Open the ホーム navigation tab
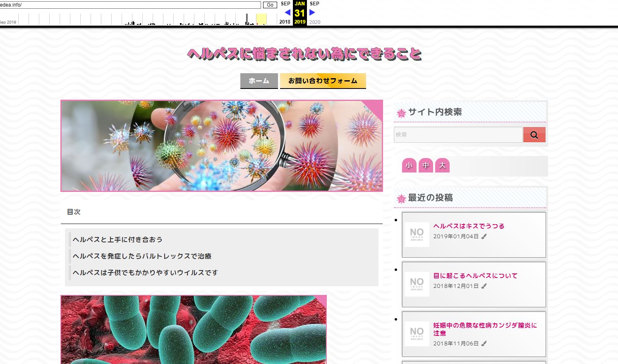The image size is (618, 364). pos(259,81)
